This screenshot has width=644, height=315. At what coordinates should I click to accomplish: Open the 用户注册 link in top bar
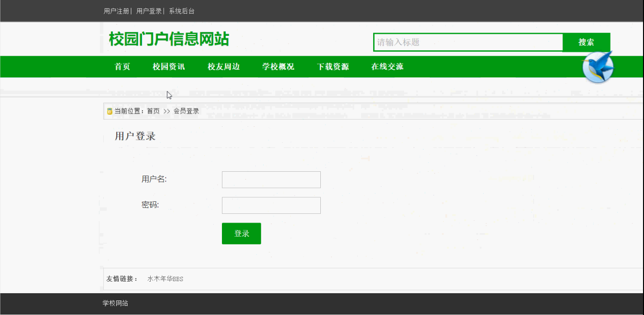pyautogui.click(x=116, y=11)
